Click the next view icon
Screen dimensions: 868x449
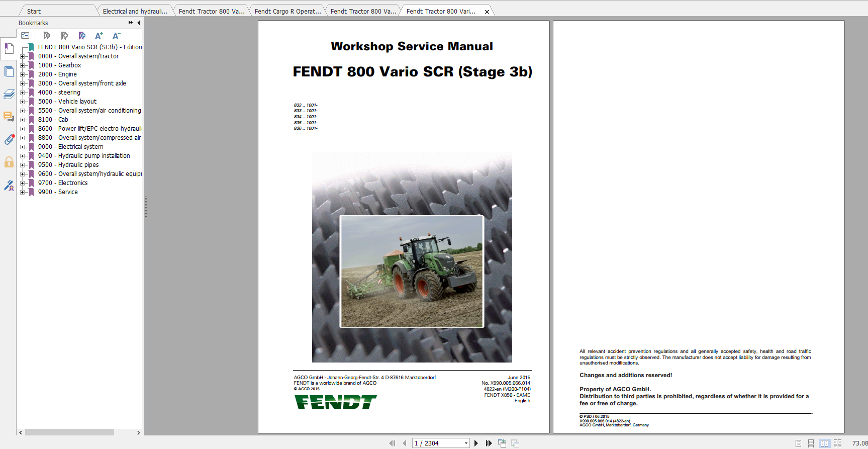coord(515,443)
